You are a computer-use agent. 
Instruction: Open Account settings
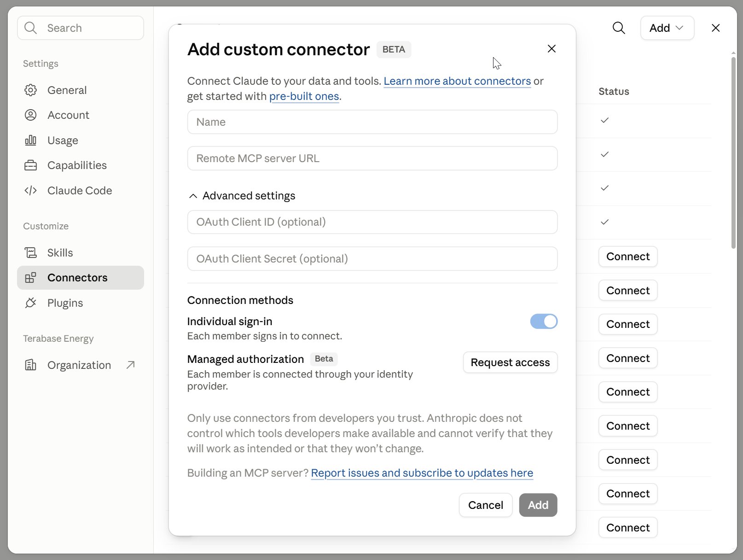click(x=81, y=115)
